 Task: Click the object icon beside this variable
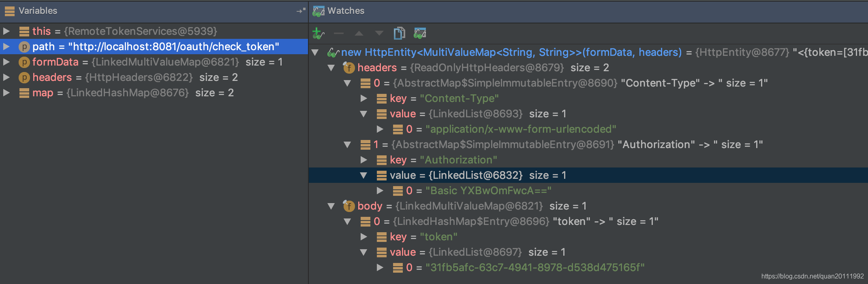[x=24, y=32]
